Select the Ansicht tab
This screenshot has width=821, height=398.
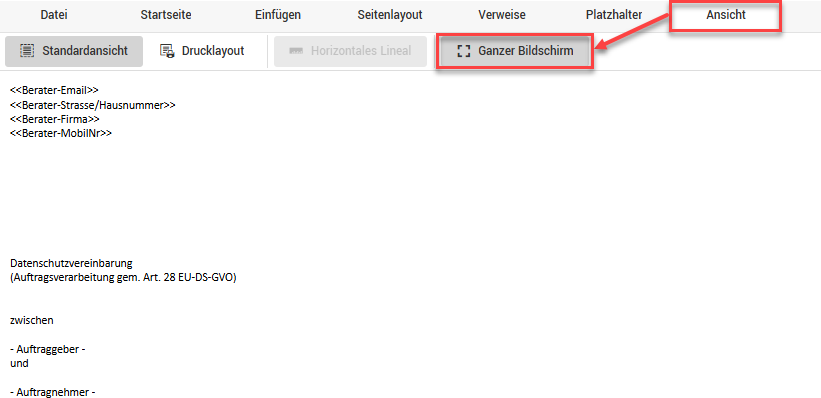point(726,15)
